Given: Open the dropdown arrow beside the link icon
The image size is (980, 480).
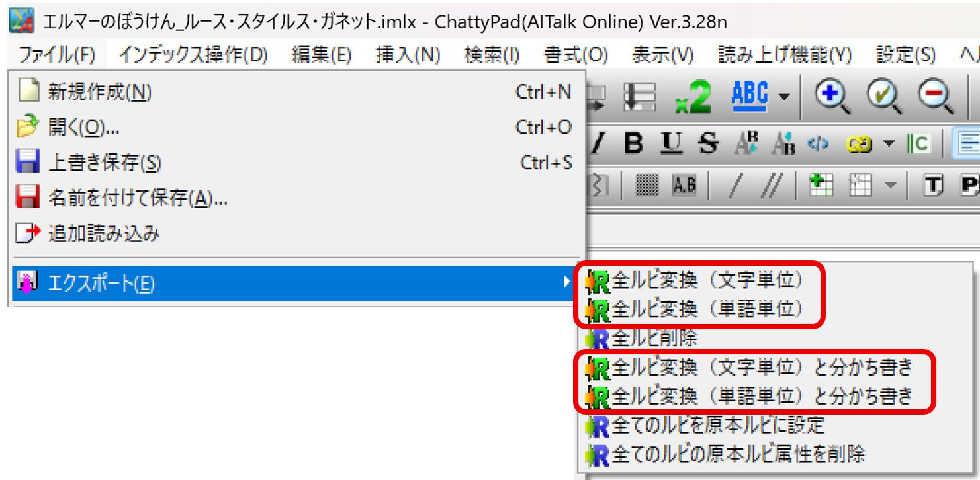Looking at the screenshot, I should click(x=889, y=144).
